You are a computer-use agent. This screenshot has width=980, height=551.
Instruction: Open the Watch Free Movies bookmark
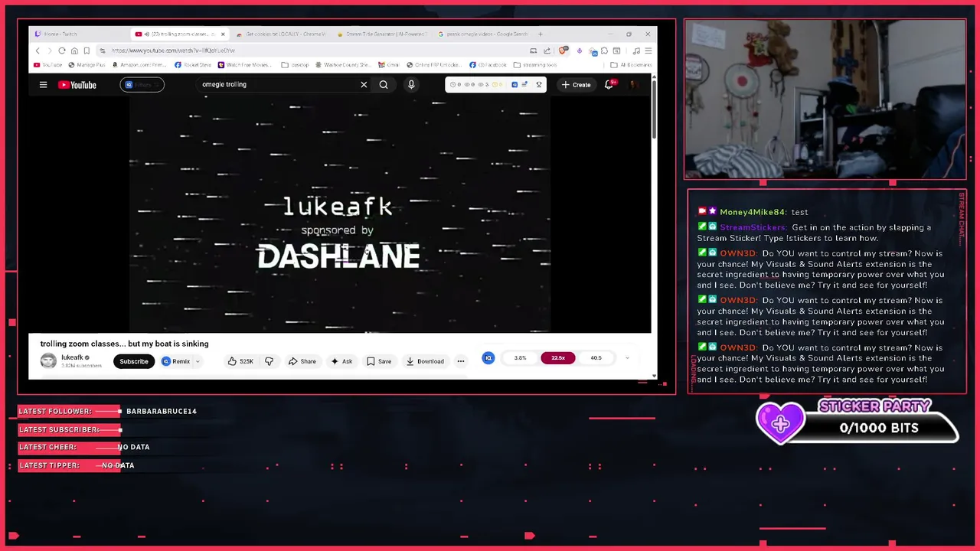[246, 65]
